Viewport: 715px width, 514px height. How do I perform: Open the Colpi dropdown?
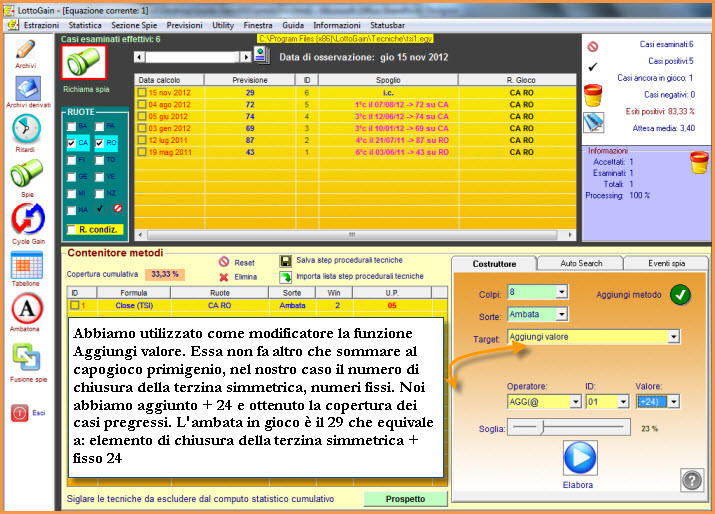562,291
